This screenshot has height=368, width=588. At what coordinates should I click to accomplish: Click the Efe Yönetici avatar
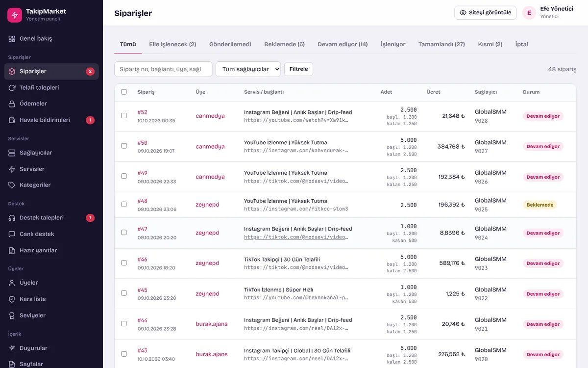pyautogui.click(x=529, y=13)
